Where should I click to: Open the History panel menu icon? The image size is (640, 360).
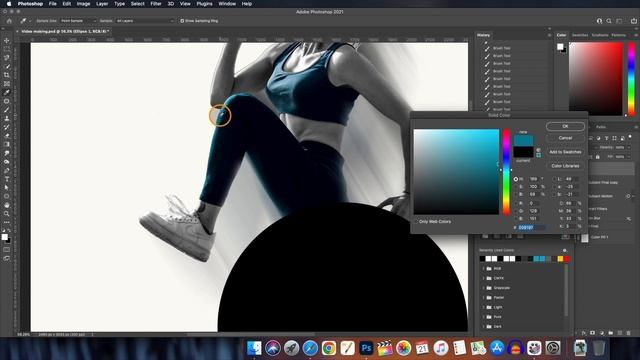coord(549,35)
